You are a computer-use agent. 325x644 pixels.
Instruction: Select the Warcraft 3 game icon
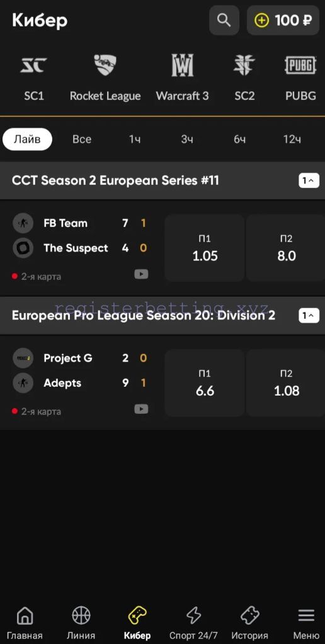click(182, 65)
